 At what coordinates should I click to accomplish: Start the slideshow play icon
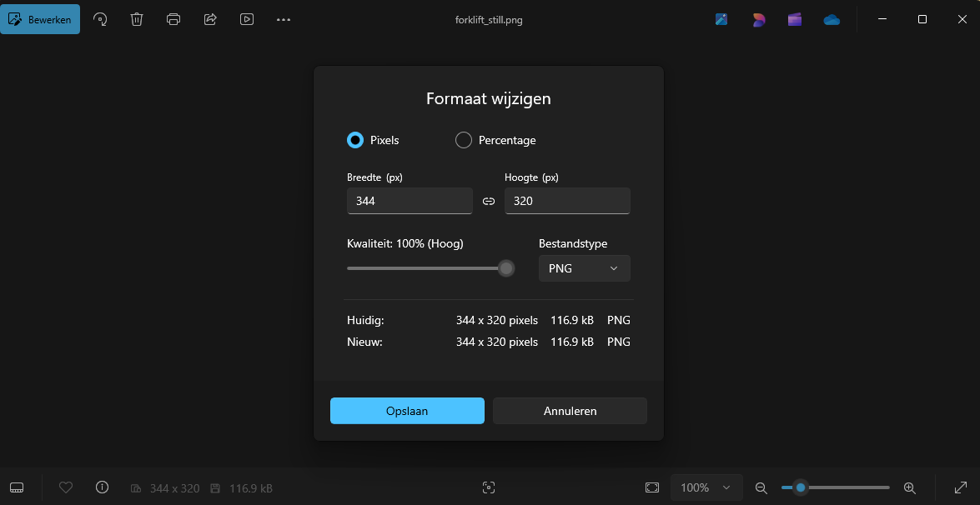point(246,19)
